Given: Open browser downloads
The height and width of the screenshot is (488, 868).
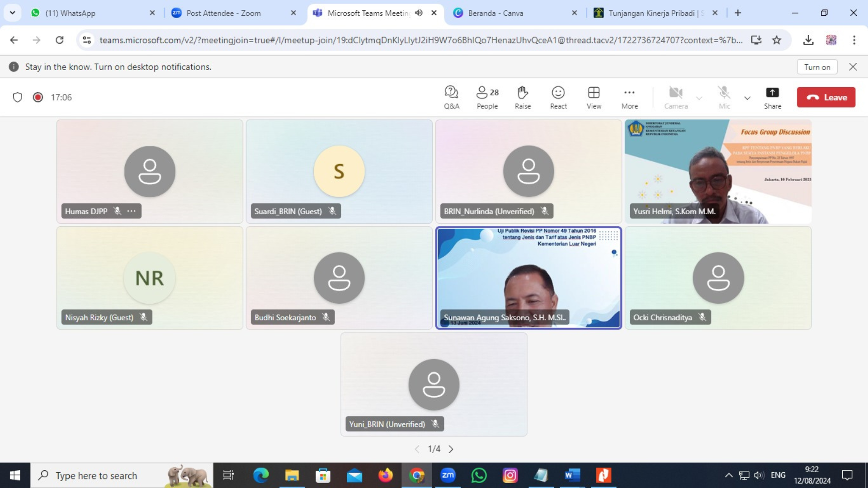Looking at the screenshot, I should click(808, 40).
